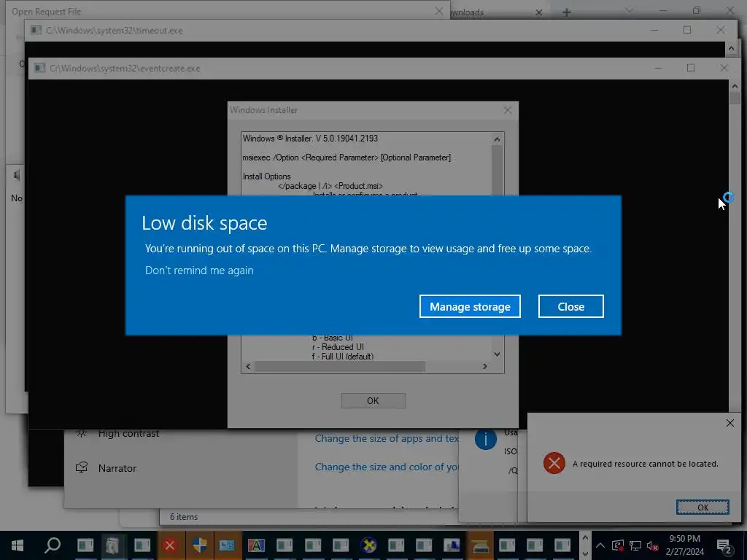Open a new browser tab with plus
Screen dimensions: 747x560
tap(566, 12)
